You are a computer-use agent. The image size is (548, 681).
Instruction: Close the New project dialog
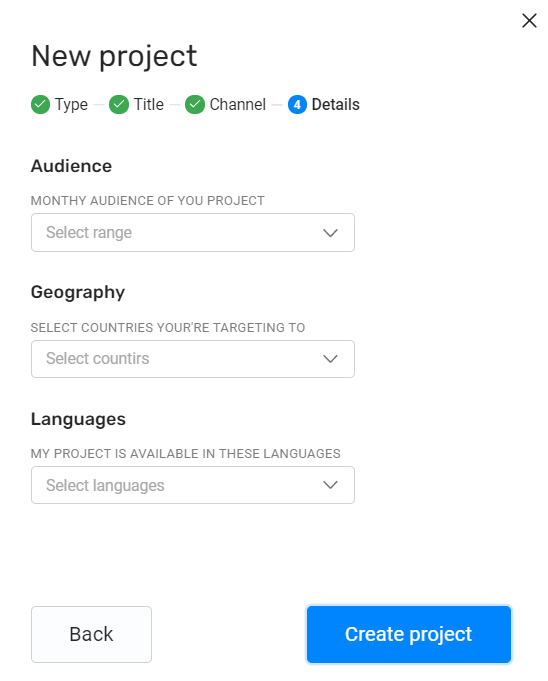[529, 20]
